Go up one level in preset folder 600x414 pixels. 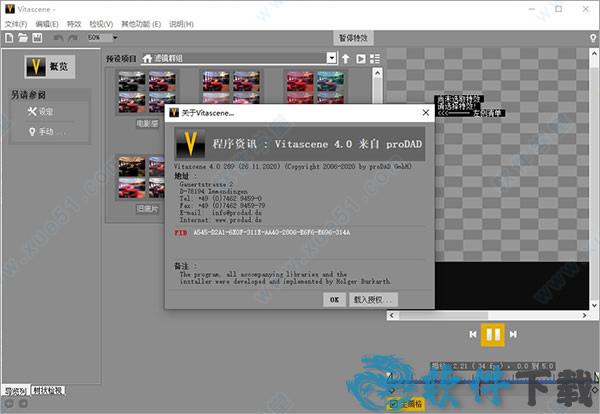(x=346, y=59)
